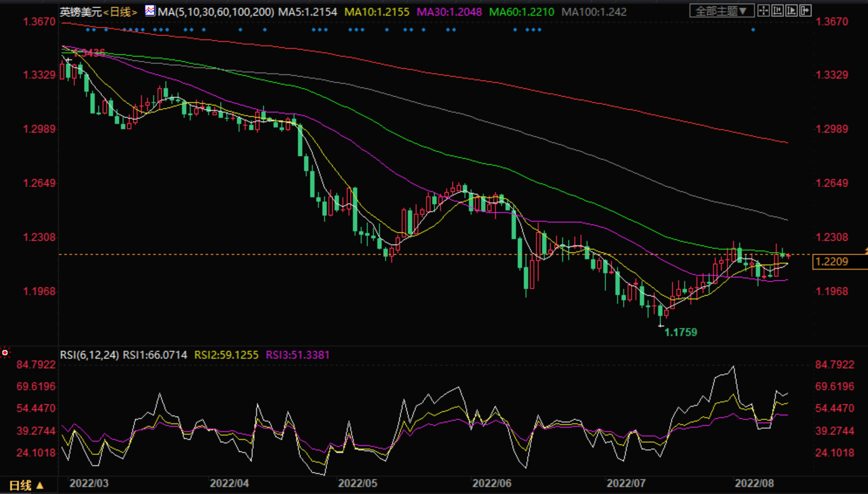Open the 日线 period selector at bottom left
This screenshot has width=868, height=494.
pyautogui.click(x=27, y=485)
